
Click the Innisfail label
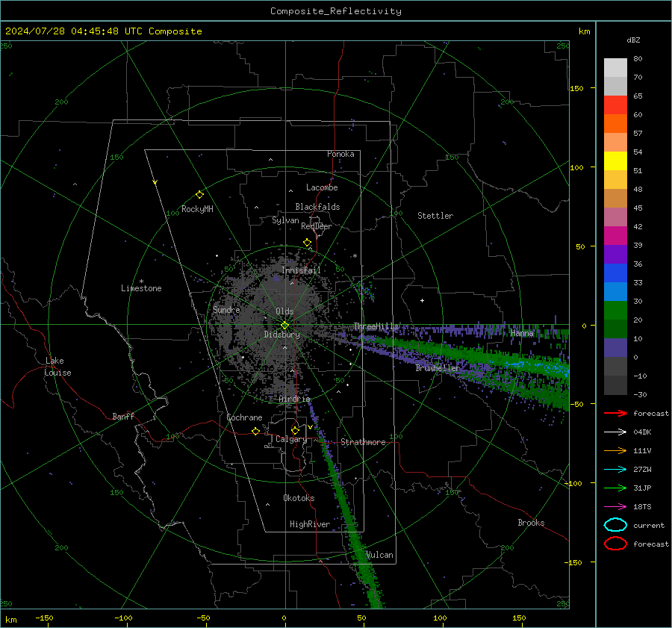301,270
